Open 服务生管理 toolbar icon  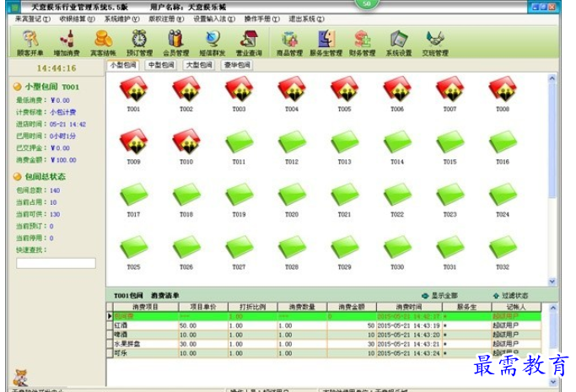(x=326, y=43)
